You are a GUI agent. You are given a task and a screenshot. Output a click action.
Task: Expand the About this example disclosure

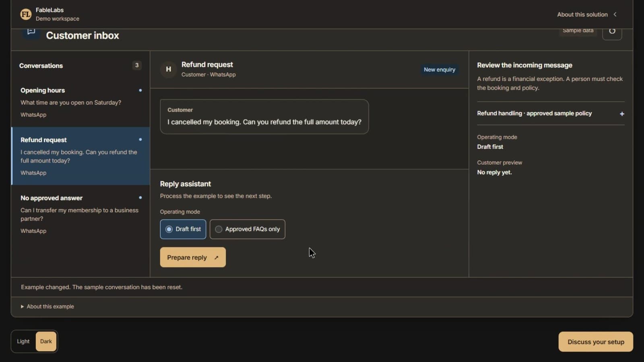(x=47, y=306)
